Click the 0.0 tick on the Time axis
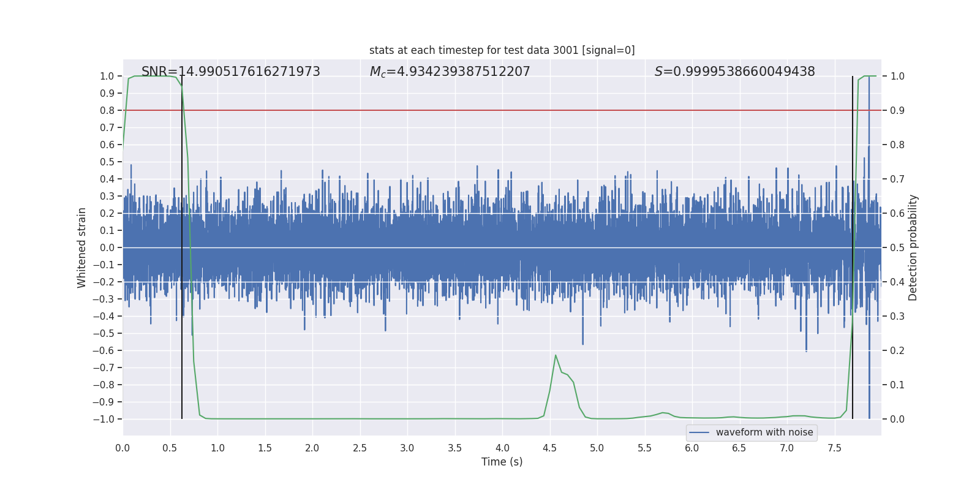980x490 pixels. [x=123, y=448]
